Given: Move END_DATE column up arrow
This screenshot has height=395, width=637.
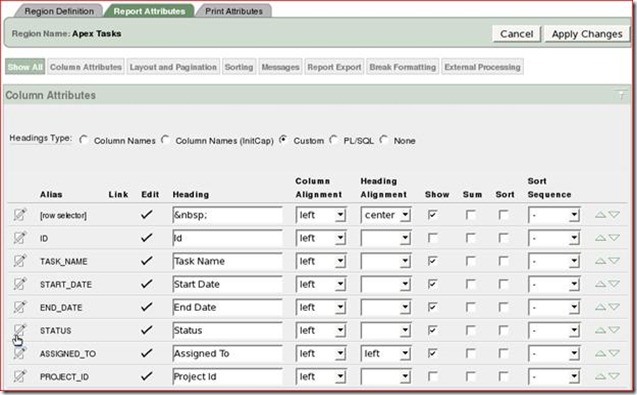Looking at the screenshot, I should 600,307.
